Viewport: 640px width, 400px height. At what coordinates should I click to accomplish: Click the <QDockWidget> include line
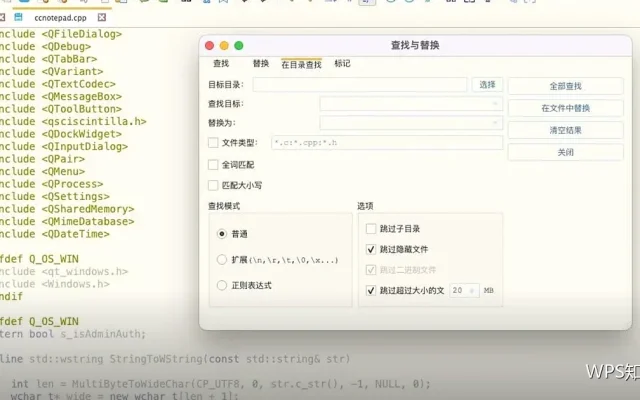click(x=61, y=134)
